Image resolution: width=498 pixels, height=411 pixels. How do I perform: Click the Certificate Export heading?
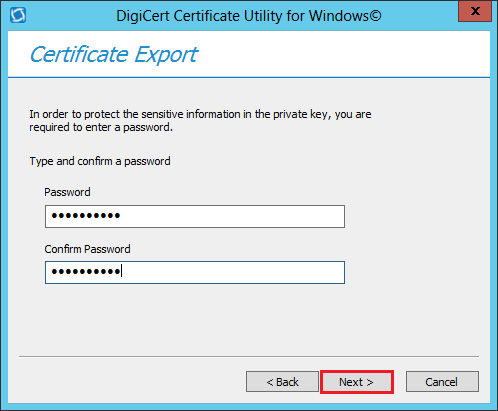coord(114,54)
